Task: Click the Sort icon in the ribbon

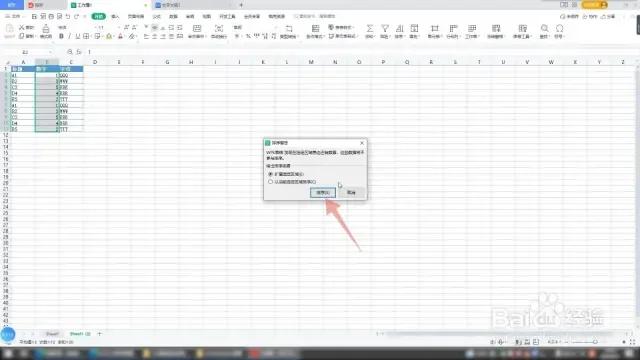Action: 399,28
